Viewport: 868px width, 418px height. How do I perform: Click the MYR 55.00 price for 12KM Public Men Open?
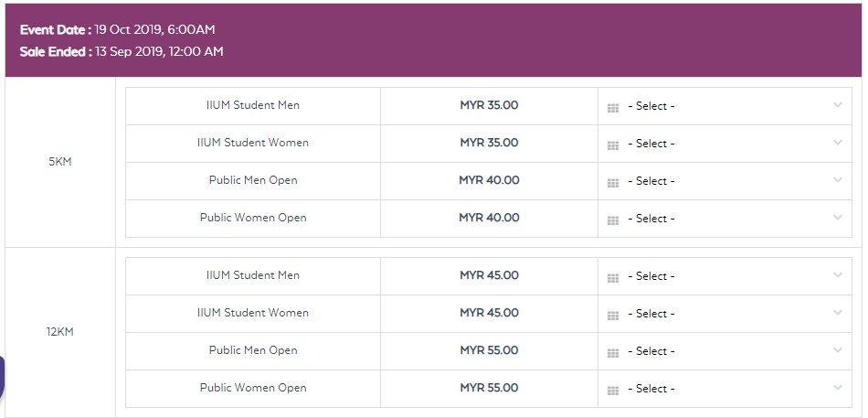489,350
